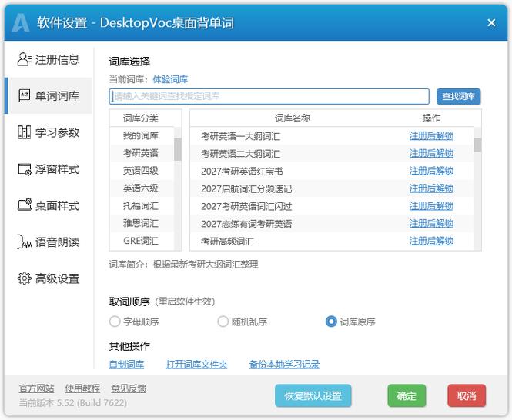Select 2027恋练有词考研英语 library
This screenshot has width=512, height=420.
click(332, 224)
